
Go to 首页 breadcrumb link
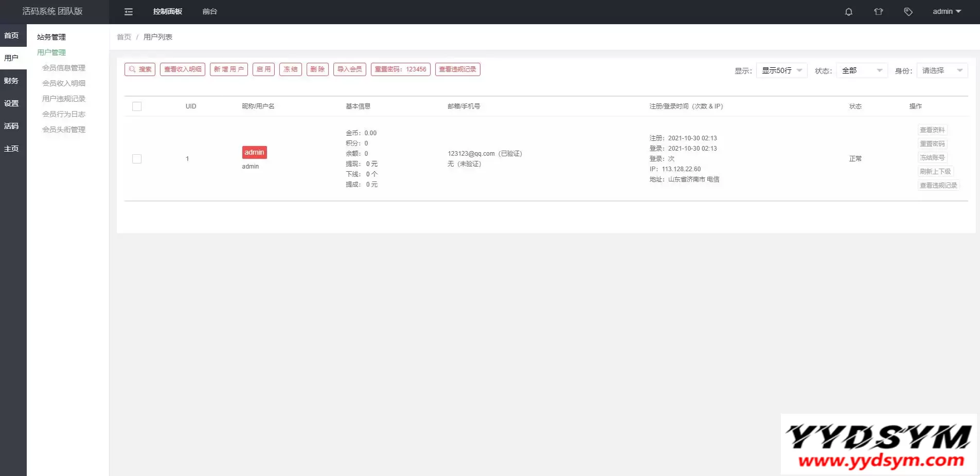pos(124,37)
